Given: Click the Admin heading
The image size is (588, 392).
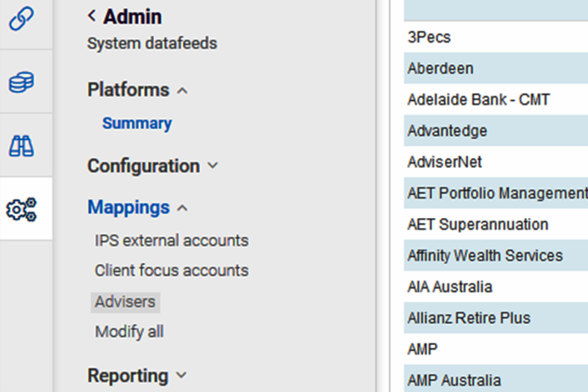Looking at the screenshot, I should [x=132, y=17].
